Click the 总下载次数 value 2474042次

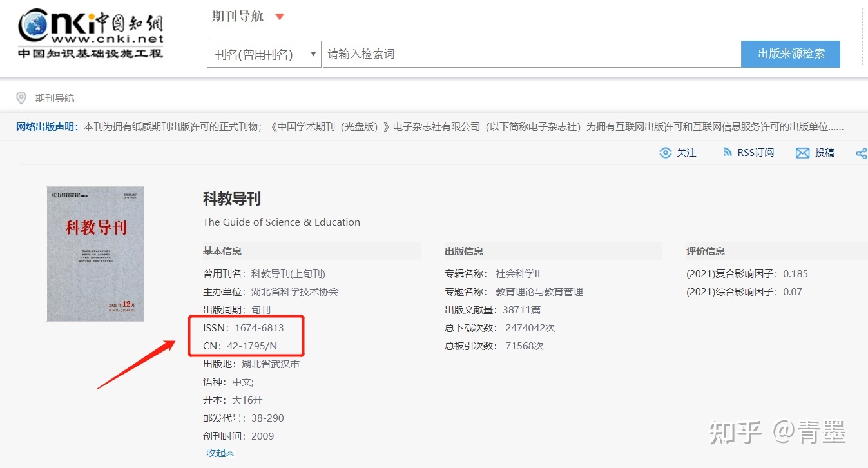[x=530, y=328]
